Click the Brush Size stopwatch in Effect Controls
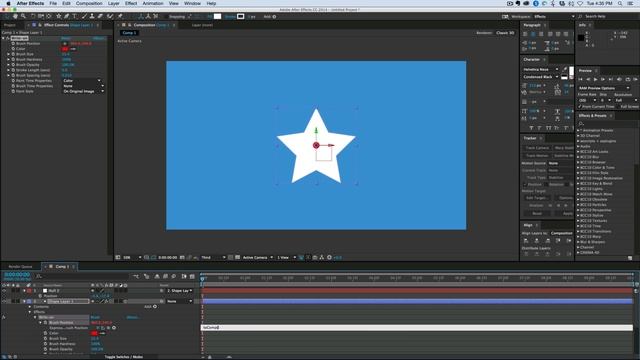The image size is (640, 360). [x=13, y=54]
